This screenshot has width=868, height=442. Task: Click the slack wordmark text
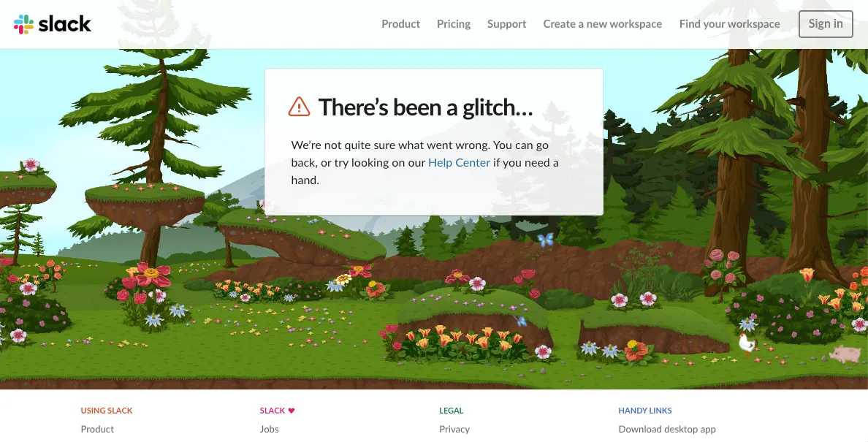[x=65, y=24]
